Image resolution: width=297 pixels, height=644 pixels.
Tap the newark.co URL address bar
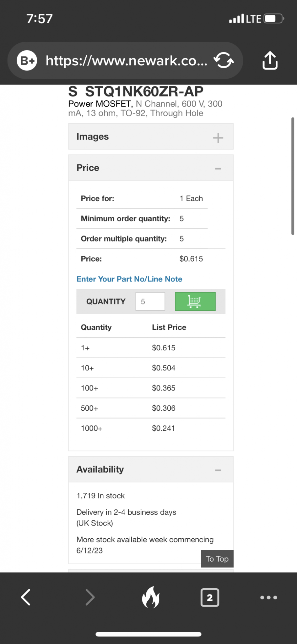point(126,60)
